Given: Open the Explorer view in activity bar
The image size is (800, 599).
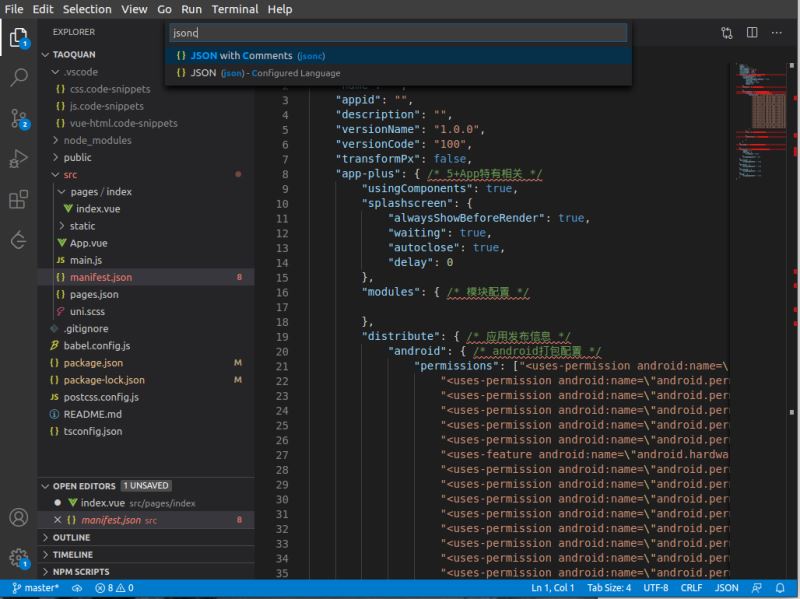Looking at the screenshot, I should click(x=19, y=37).
